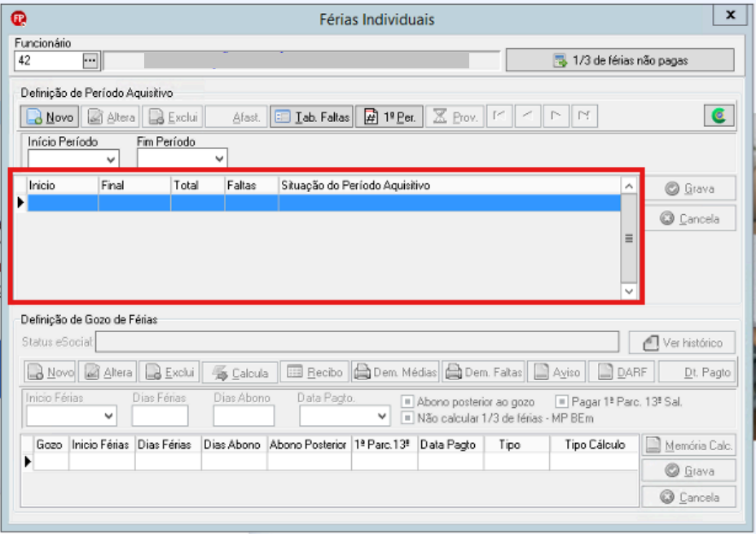This screenshot has width=756, height=534.
Task: Click the 1º Per. button
Action: (389, 116)
